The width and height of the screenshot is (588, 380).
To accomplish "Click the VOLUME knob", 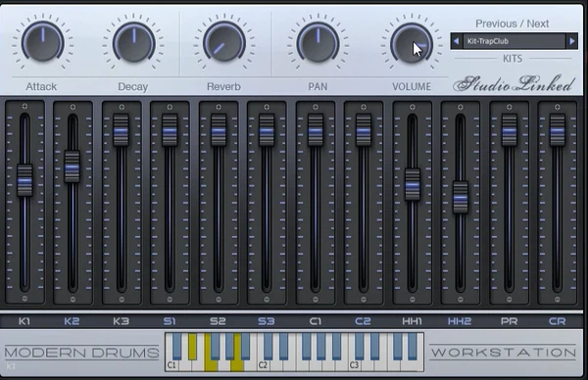I will (412, 42).
